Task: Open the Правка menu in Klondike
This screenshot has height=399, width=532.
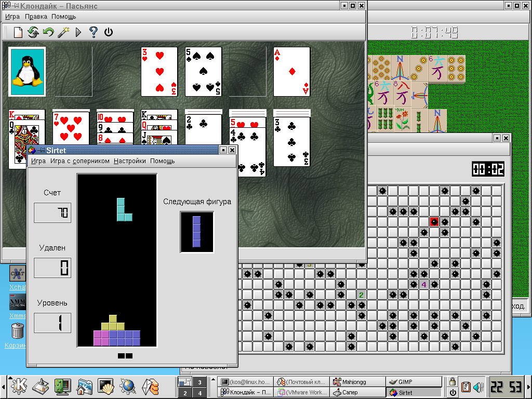Action: pos(36,17)
